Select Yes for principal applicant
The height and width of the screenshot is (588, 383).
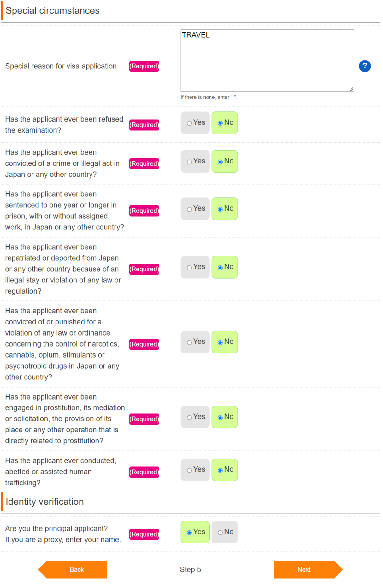click(195, 532)
